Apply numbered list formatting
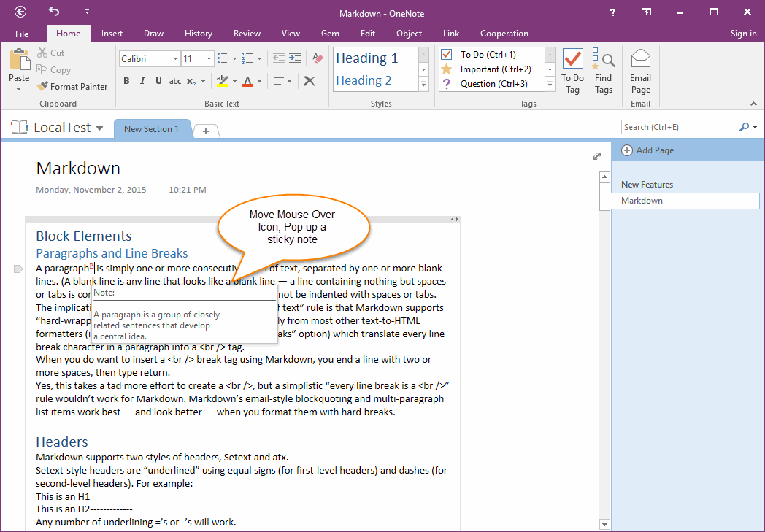This screenshot has height=532, width=765. pyautogui.click(x=248, y=58)
